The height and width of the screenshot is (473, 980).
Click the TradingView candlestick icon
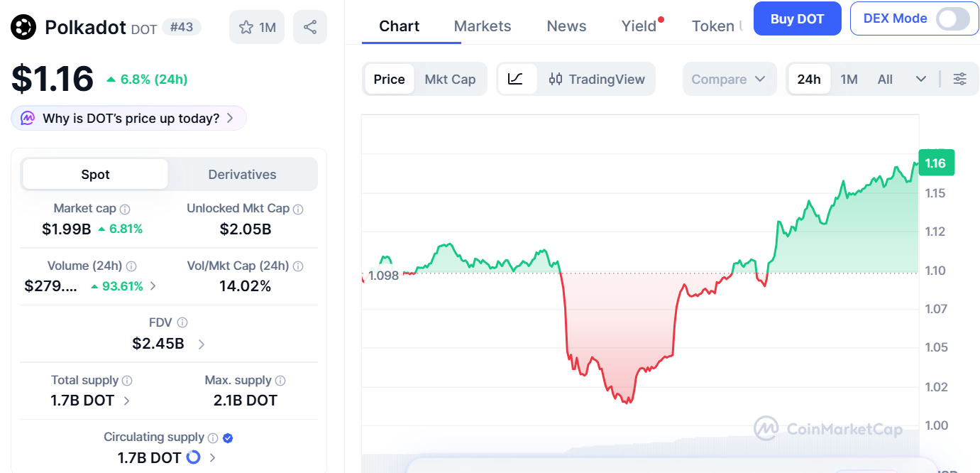(x=556, y=79)
